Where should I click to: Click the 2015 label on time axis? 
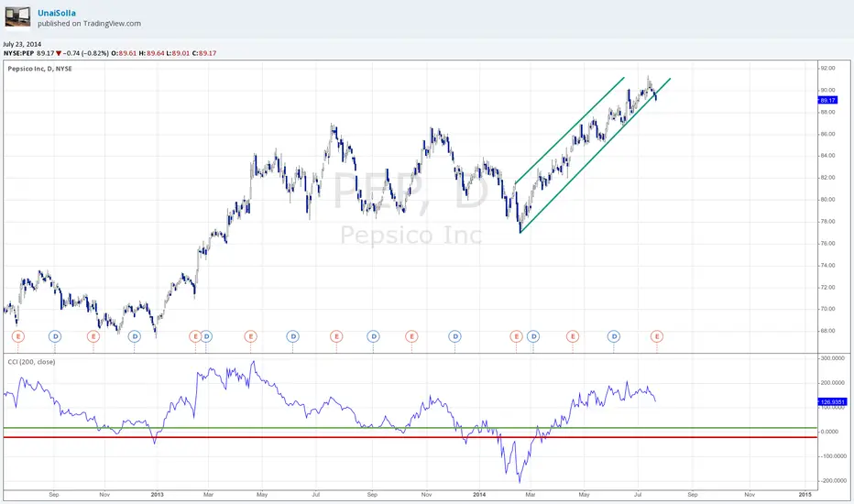pos(805,495)
